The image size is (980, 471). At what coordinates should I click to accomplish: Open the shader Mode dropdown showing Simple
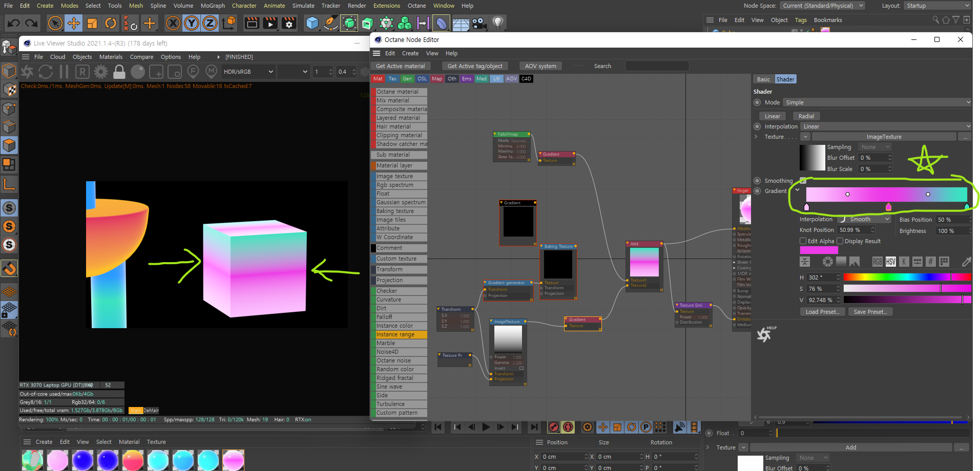pyautogui.click(x=877, y=102)
